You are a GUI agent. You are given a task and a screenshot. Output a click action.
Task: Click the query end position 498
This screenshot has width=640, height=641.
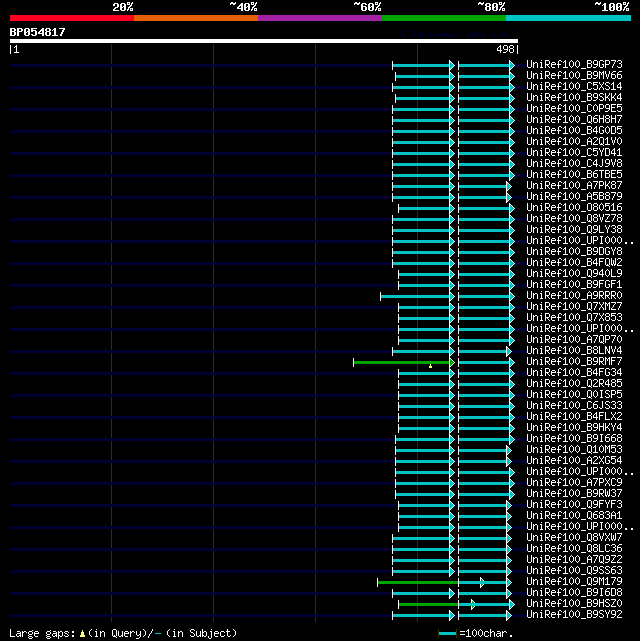click(x=505, y=49)
